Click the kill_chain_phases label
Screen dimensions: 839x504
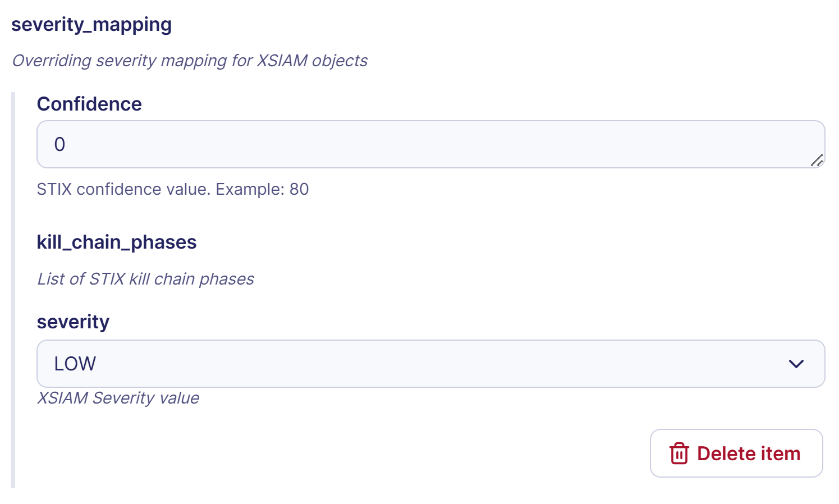tap(117, 242)
